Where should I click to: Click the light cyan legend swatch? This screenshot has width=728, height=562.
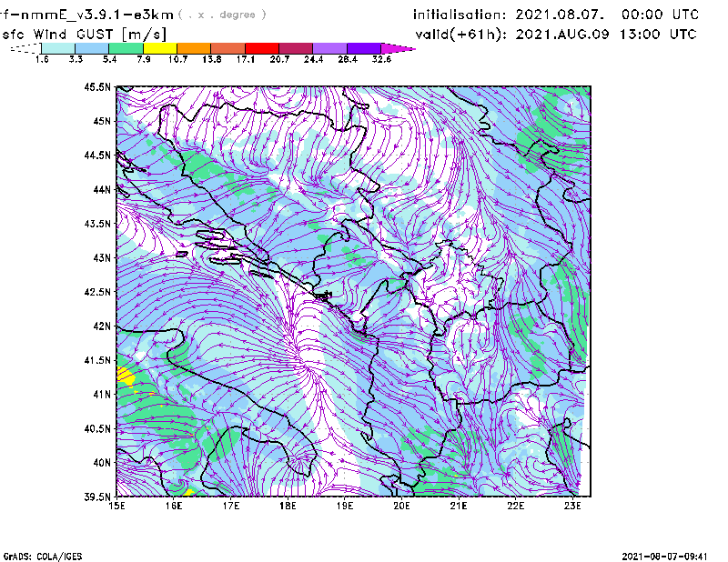tap(58, 48)
